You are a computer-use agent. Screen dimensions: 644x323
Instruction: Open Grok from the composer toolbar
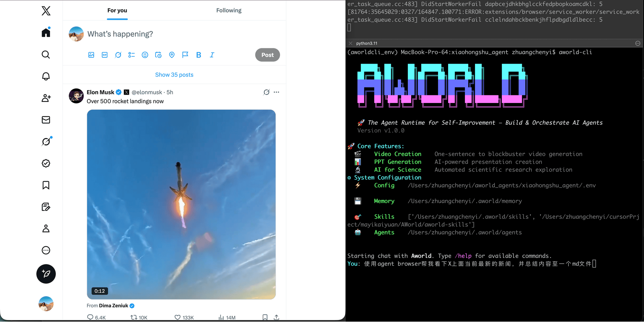pyautogui.click(x=118, y=55)
